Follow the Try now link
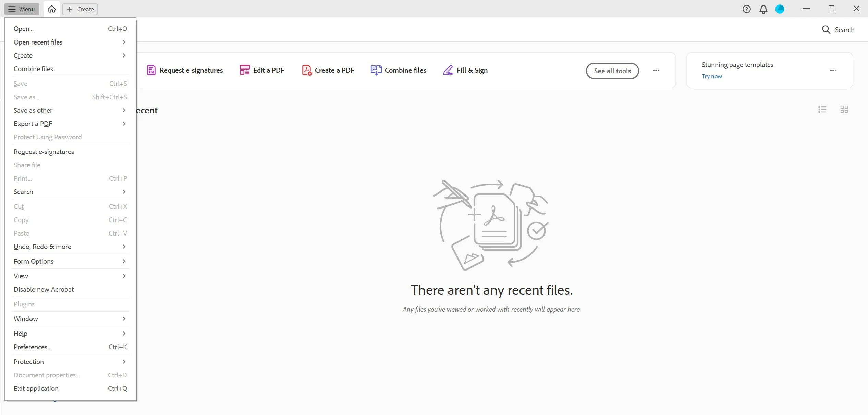The image size is (868, 415). 711,76
